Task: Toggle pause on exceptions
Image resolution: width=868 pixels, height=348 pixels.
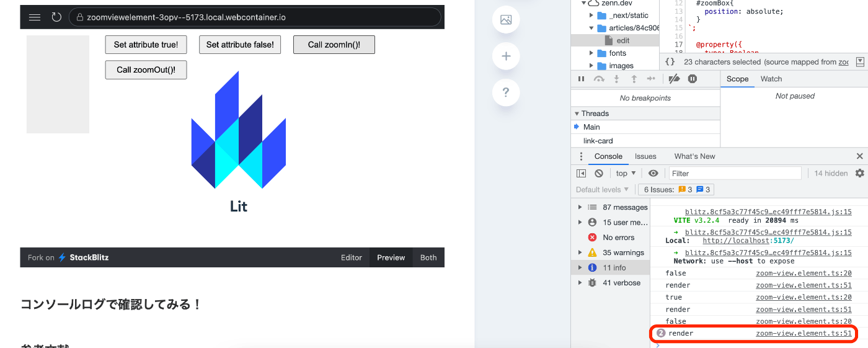Action: 693,79
